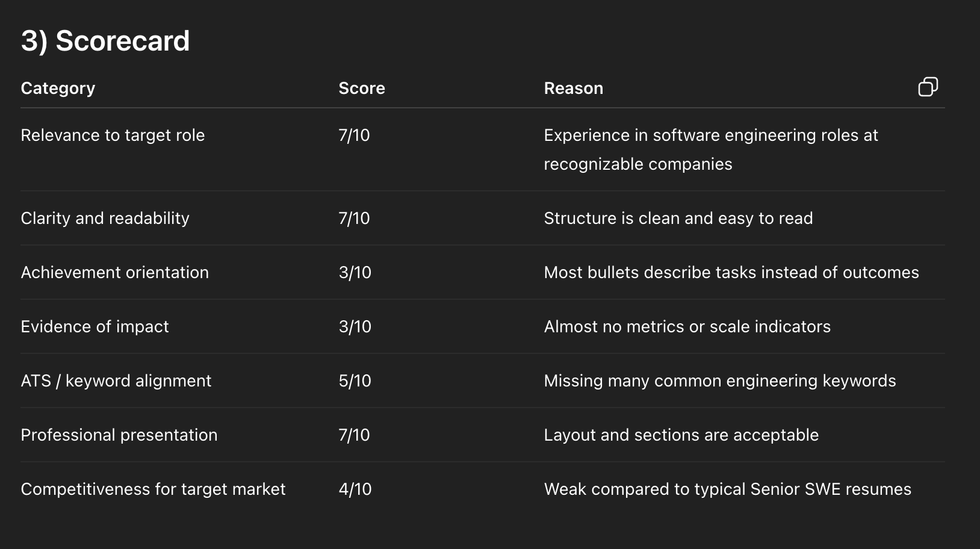Click the Professional presentation row label
Image resolution: width=980 pixels, height=549 pixels.
point(119,435)
